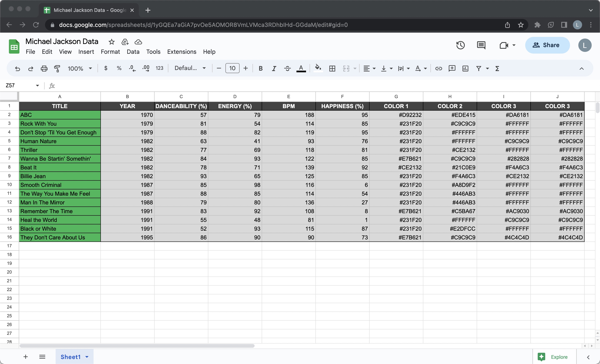Click the functions sigma icon
The image size is (600, 364).
click(497, 68)
